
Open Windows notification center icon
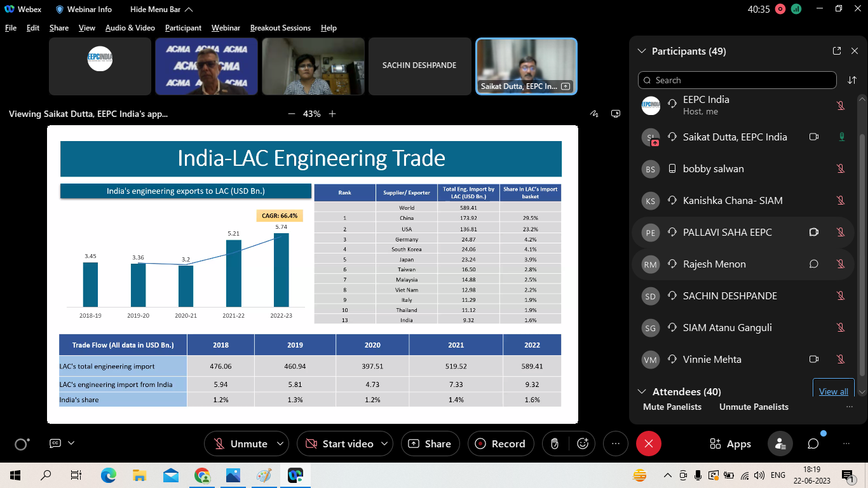pyautogui.click(x=847, y=475)
